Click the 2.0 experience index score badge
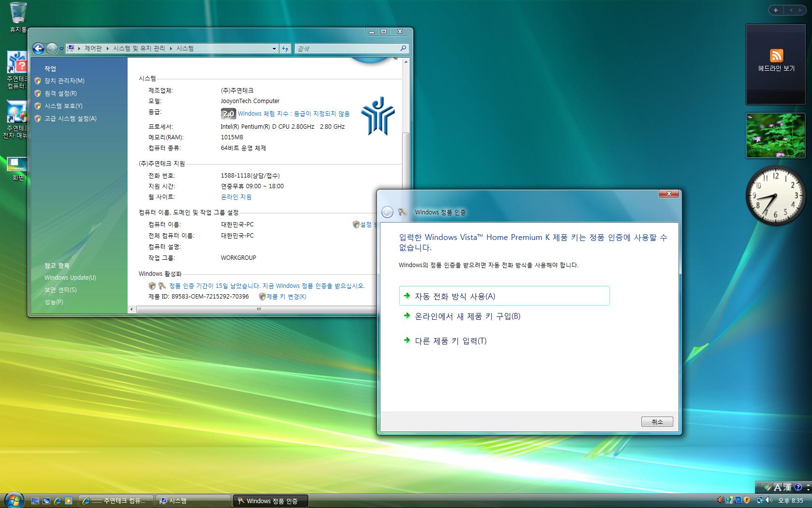This screenshot has width=812, height=508. coord(228,114)
